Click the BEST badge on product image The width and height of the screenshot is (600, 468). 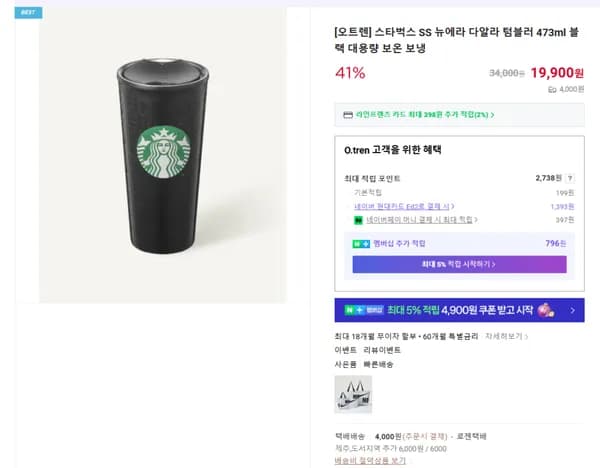28,12
